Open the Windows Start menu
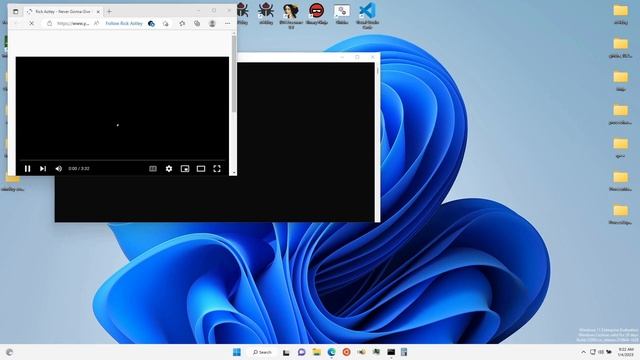Screen dimensions: 640x360 [x=237, y=352]
